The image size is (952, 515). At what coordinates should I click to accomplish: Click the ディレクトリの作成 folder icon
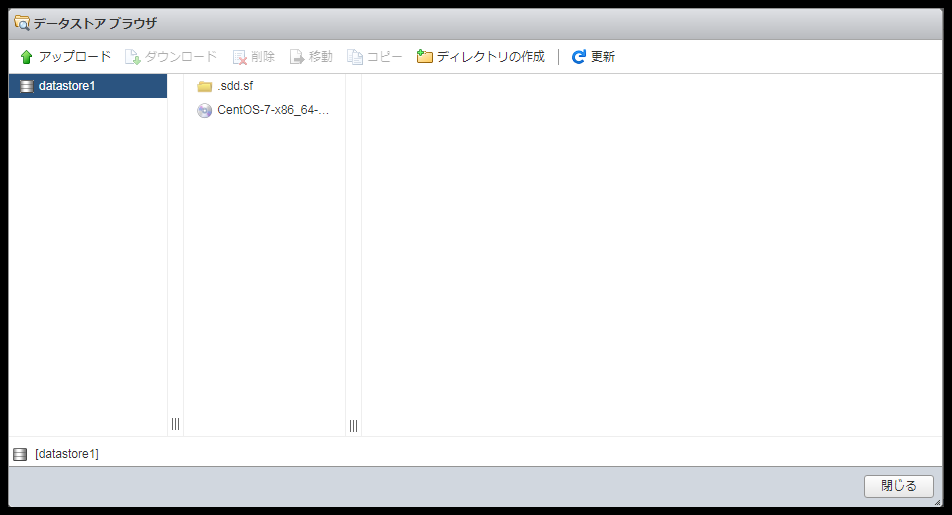424,56
